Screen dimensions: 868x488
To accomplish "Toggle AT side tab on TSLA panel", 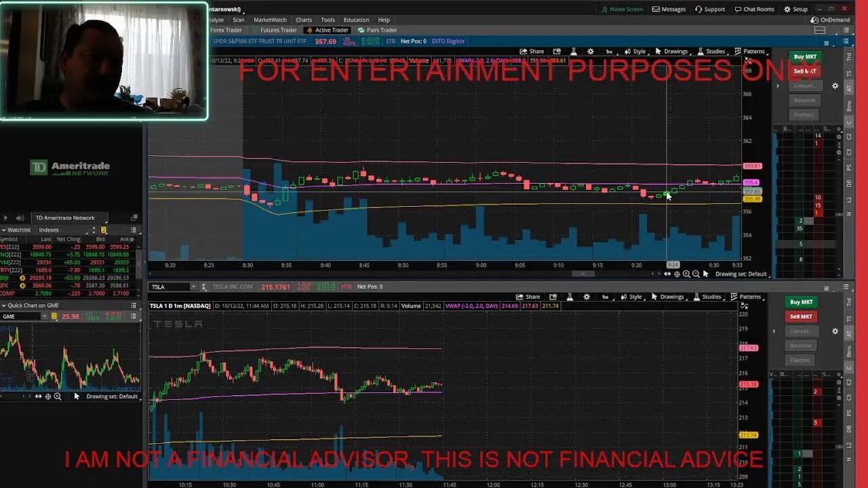I will (x=848, y=333).
